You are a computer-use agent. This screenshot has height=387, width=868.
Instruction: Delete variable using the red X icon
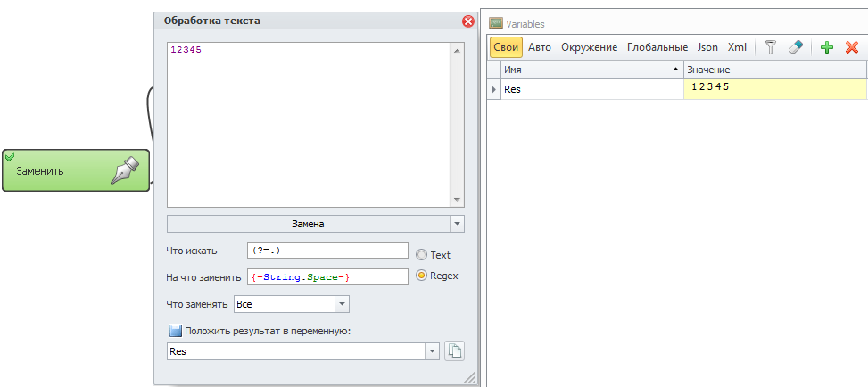point(851,47)
